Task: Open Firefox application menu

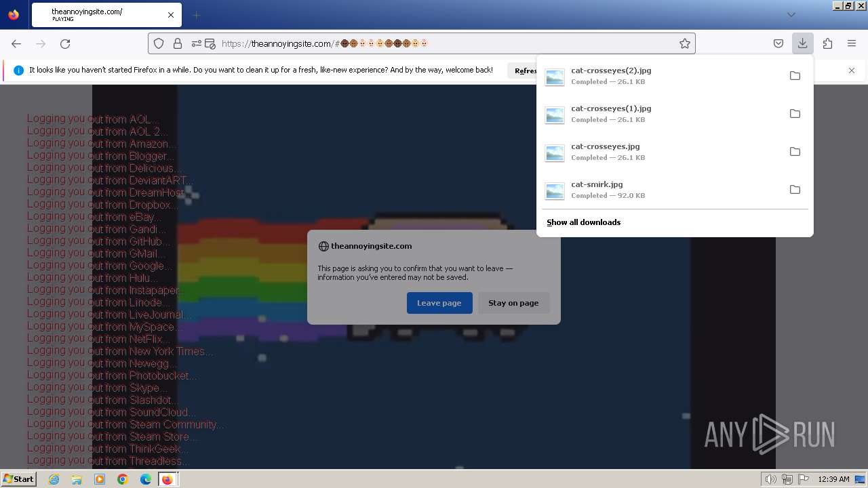Action: (852, 43)
